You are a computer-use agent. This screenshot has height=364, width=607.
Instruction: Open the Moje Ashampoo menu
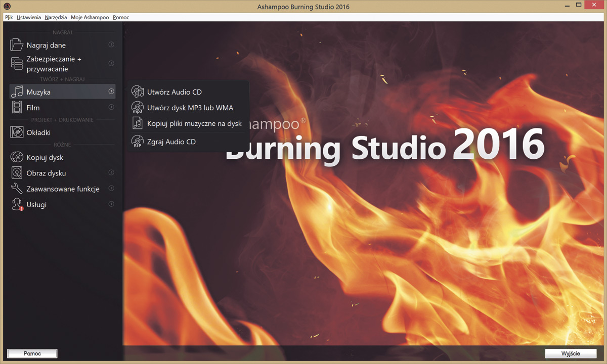(90, 17)
